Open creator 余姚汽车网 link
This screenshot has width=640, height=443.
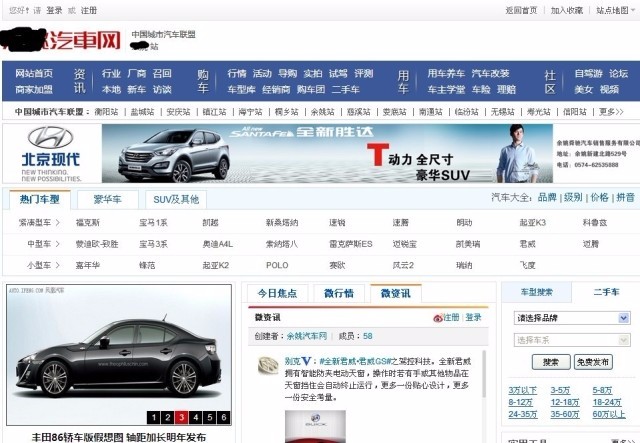click(307, 336)
